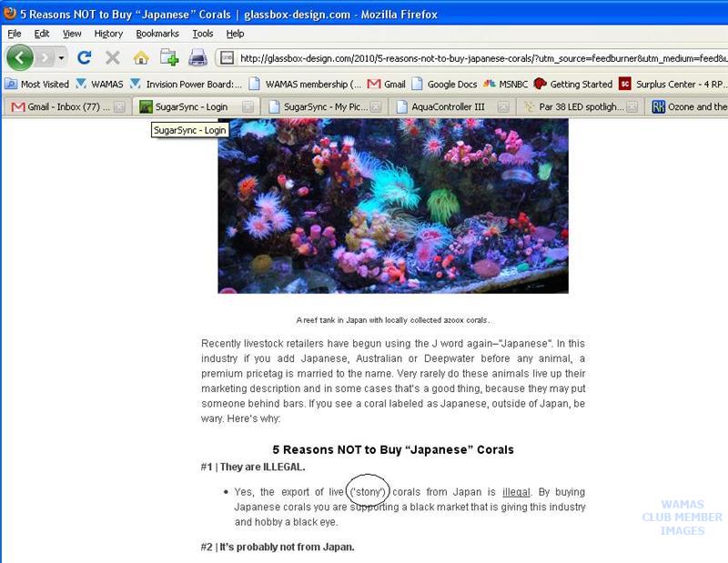Open the Invision Power Board bookmark

pos(187,84)
